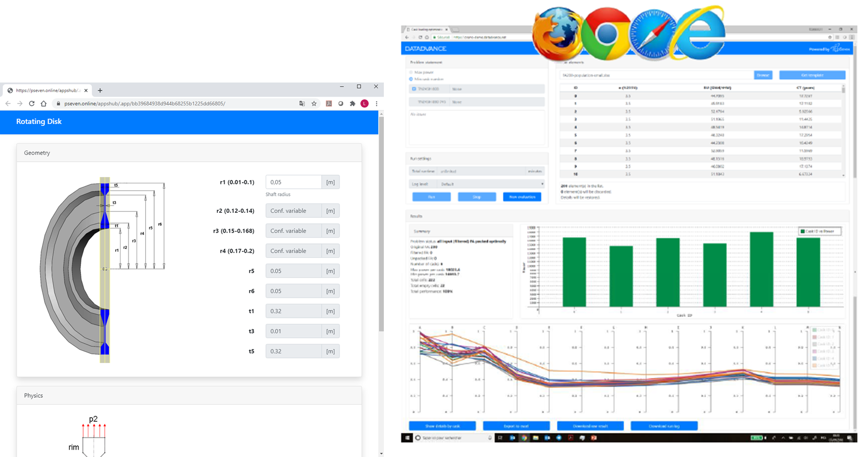Click the Get template button
The width and height of the screenshot is (868, 457).
812,75
